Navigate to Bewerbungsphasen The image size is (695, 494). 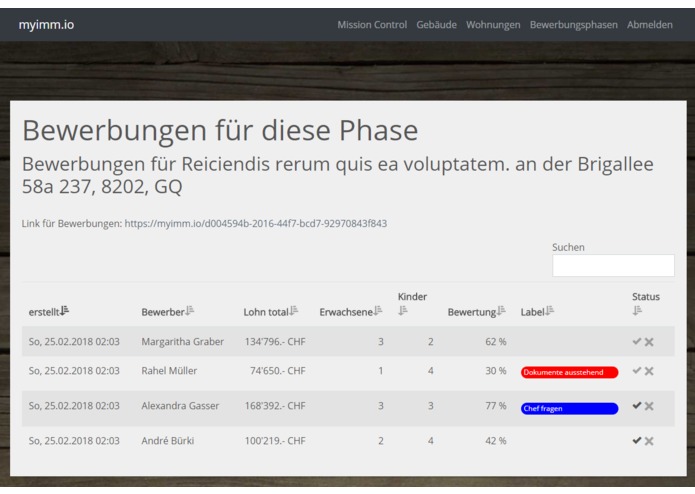(x=574, y=25)
